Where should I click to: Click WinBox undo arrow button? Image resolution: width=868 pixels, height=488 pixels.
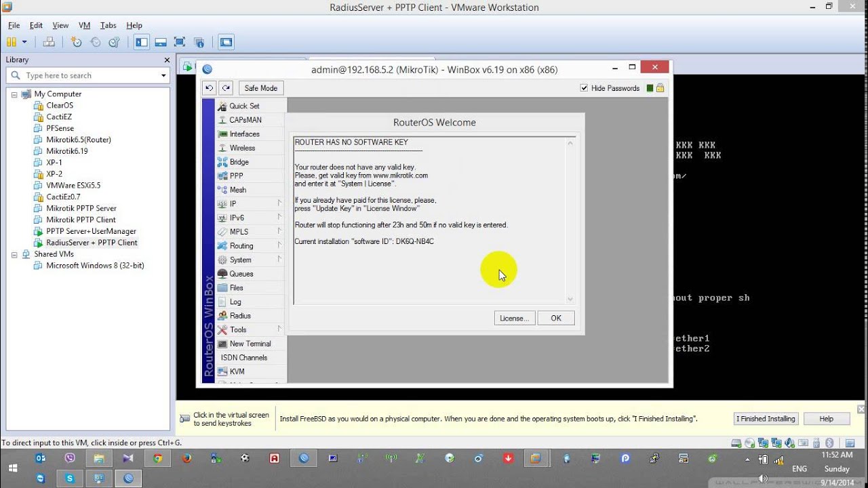click(x=209, y=88)
